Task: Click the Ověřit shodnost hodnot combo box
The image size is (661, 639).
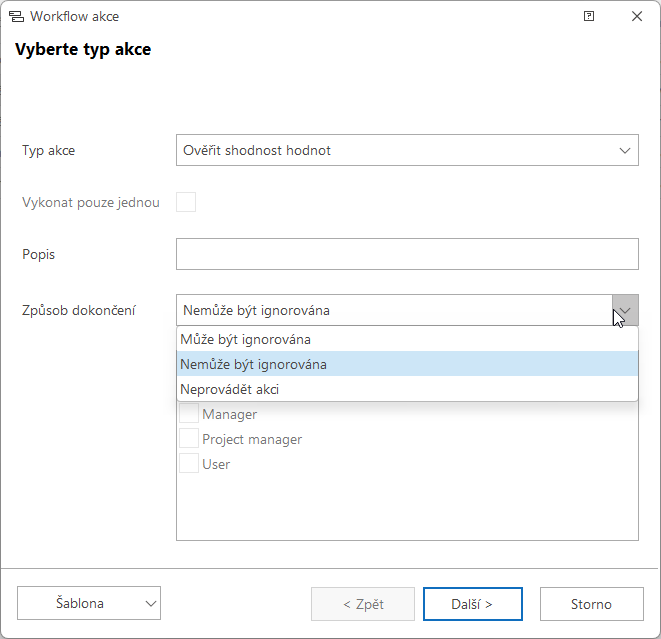Action: click(x=407, y=150)
